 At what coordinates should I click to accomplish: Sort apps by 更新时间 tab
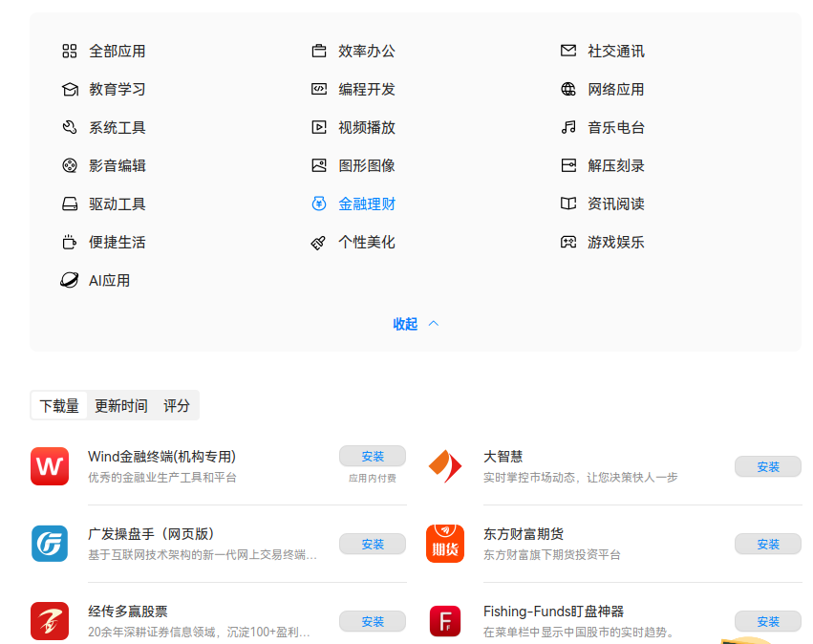pyautogui.click(x=120, y=405)
